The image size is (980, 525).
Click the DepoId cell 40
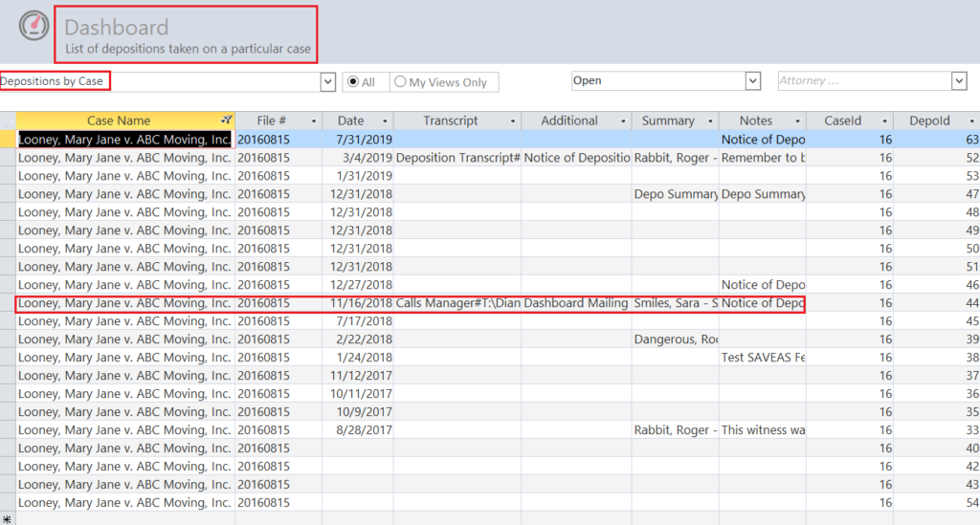[x=937, y=448]
